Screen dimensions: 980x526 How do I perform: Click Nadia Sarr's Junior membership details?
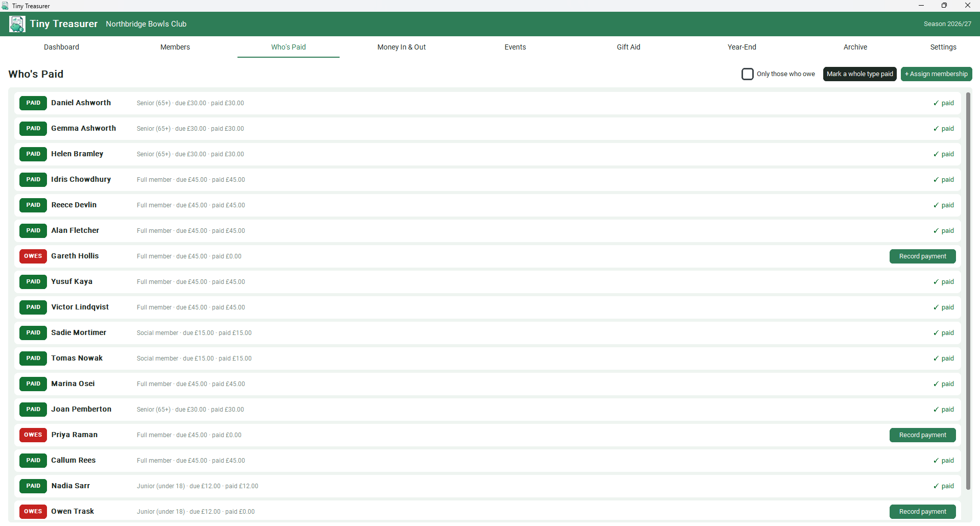tap(198, 486)
